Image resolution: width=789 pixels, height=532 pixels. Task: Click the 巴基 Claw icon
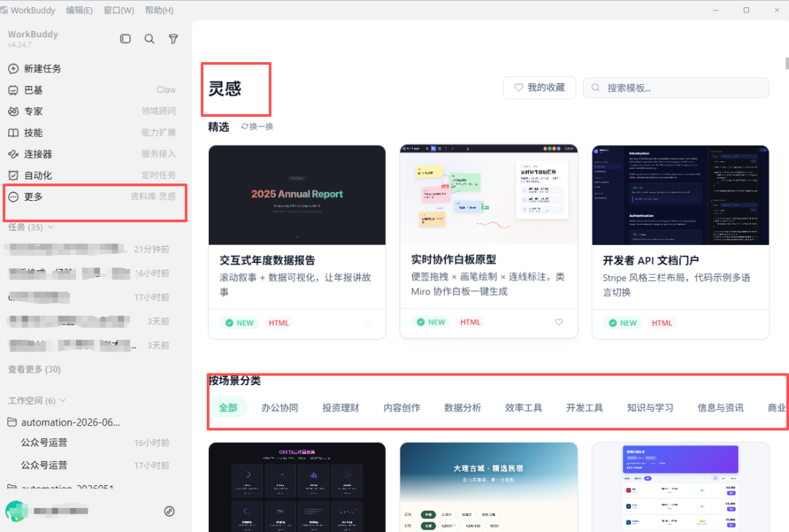point(14,90)
